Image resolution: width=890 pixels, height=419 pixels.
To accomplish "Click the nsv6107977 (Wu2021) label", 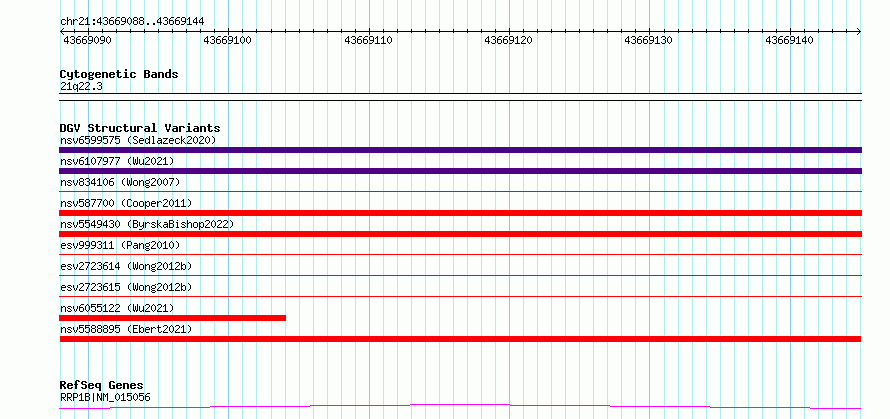I will (x=117, y=161).
